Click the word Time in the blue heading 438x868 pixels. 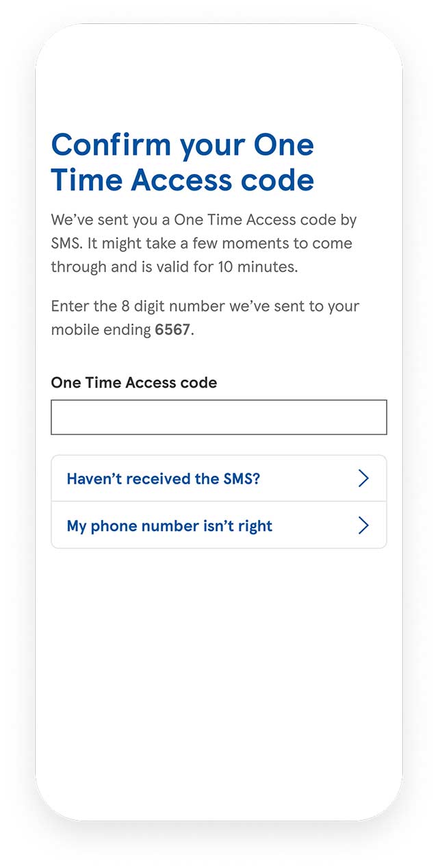coord(87,180)
